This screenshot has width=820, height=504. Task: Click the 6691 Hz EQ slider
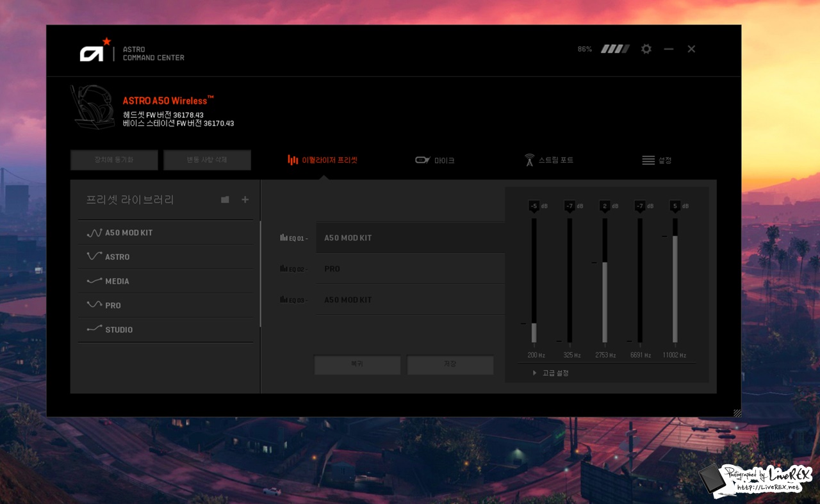tap(639, 280)
